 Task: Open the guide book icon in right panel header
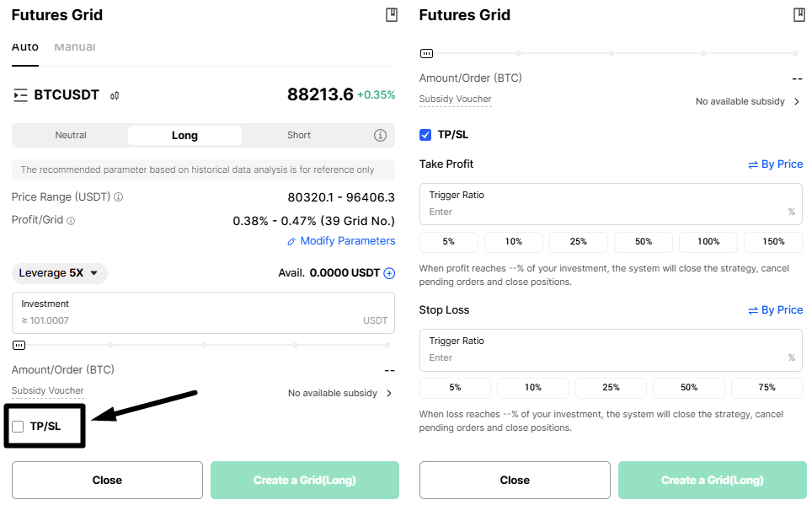[799, 15]
